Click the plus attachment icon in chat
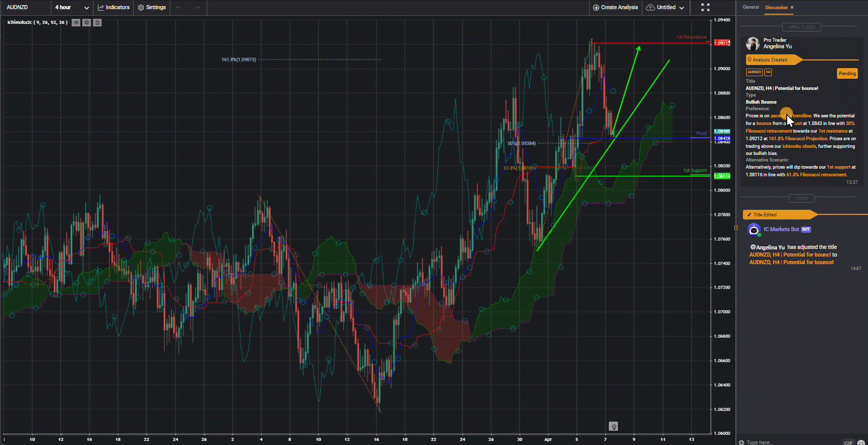This screenshot has height=445, width=868. click(x=741, y=442)
